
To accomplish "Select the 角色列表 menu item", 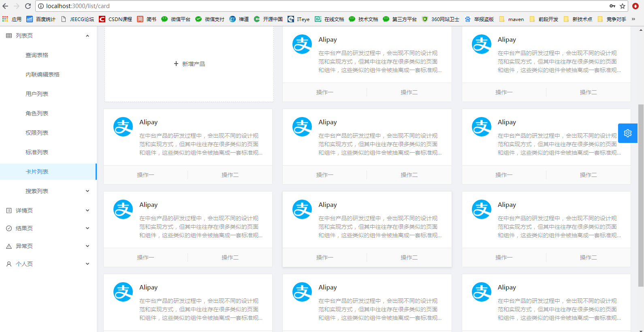I will (48, 113).
